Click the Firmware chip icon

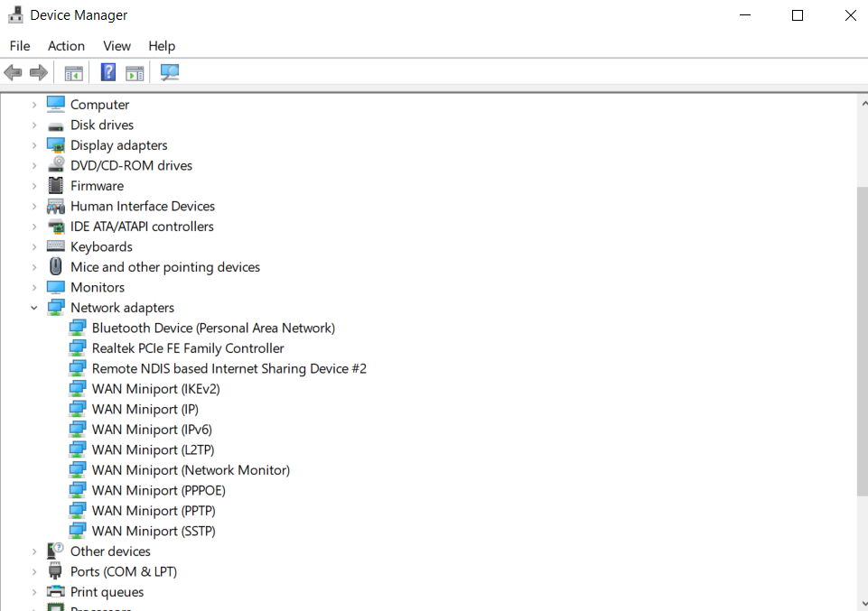[x=55, y=186]
